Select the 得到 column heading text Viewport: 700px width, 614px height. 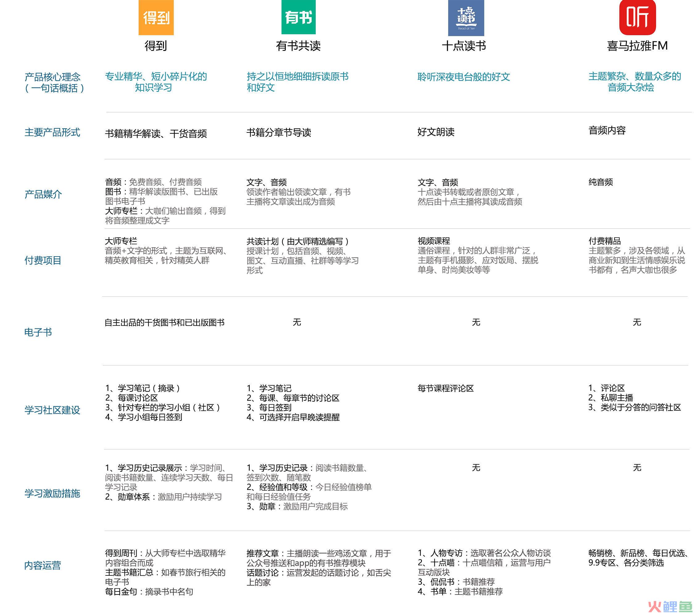pyautogui.click(x=156, y=46)
